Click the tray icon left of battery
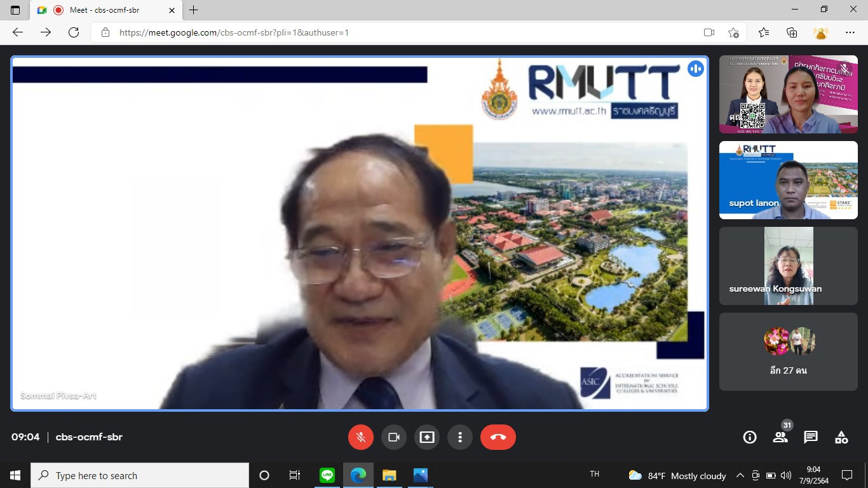 pos(756,475)
